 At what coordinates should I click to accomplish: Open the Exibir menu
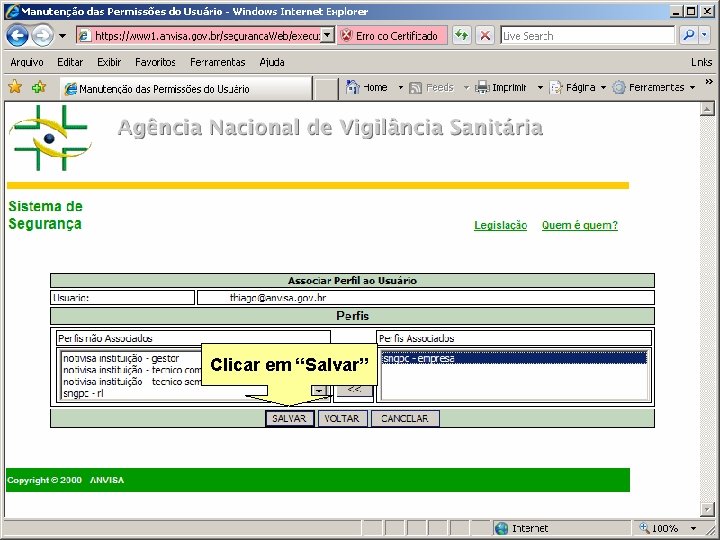pos(109,62)
